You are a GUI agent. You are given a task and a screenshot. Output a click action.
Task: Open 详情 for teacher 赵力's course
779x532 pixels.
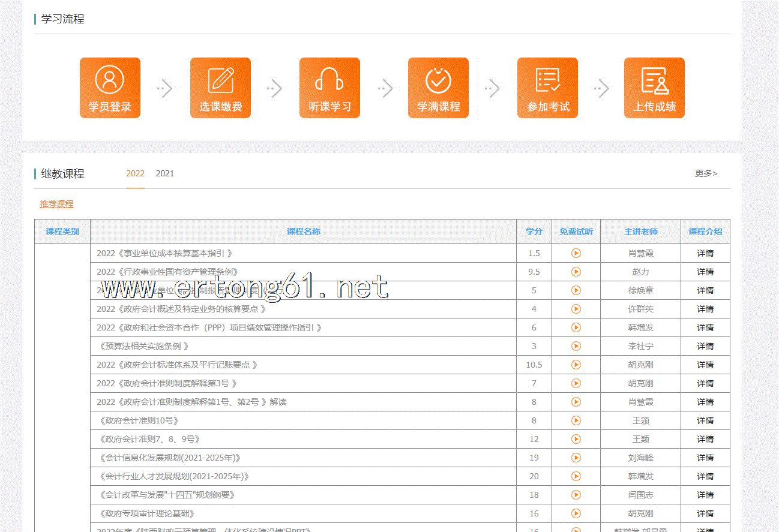(705, 272)
